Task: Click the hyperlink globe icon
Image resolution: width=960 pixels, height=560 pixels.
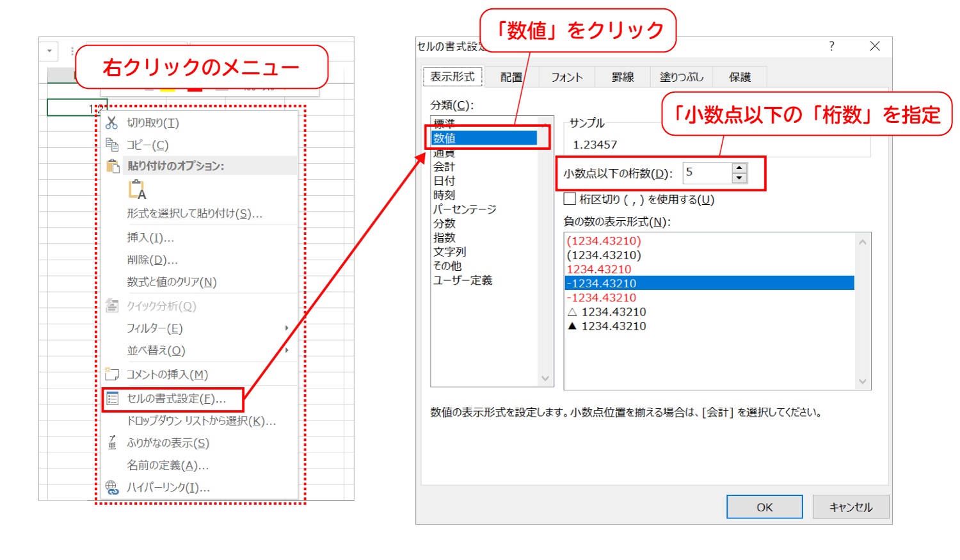Action: [x=112, y=488]
